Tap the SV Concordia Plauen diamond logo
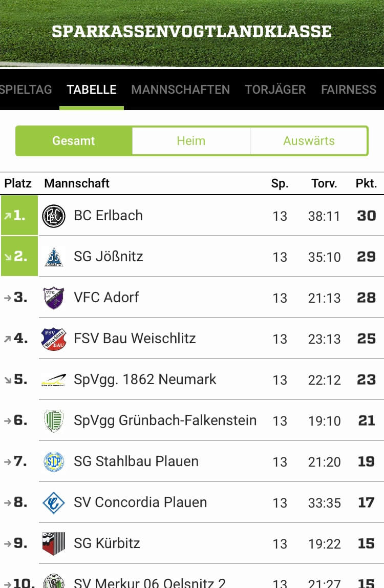The height and width of the screenshot is (588, 384). [x=54, y=502]
